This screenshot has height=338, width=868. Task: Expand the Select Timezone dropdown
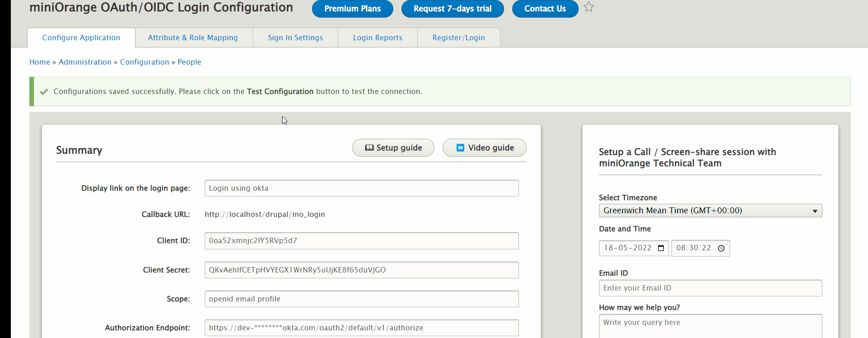tap(710, 211)
